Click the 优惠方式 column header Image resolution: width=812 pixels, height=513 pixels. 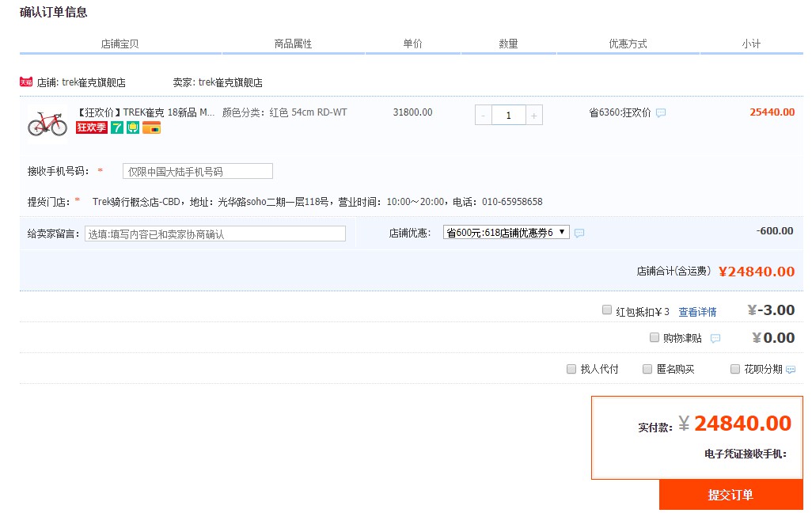click(628, 44)
